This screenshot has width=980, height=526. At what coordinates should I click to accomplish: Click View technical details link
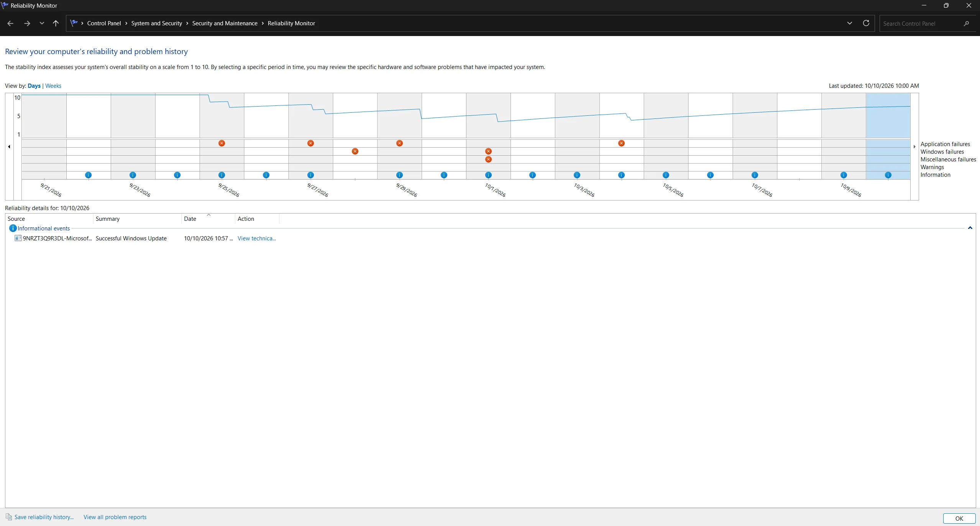pyautogui.click(x=257, y=238)
